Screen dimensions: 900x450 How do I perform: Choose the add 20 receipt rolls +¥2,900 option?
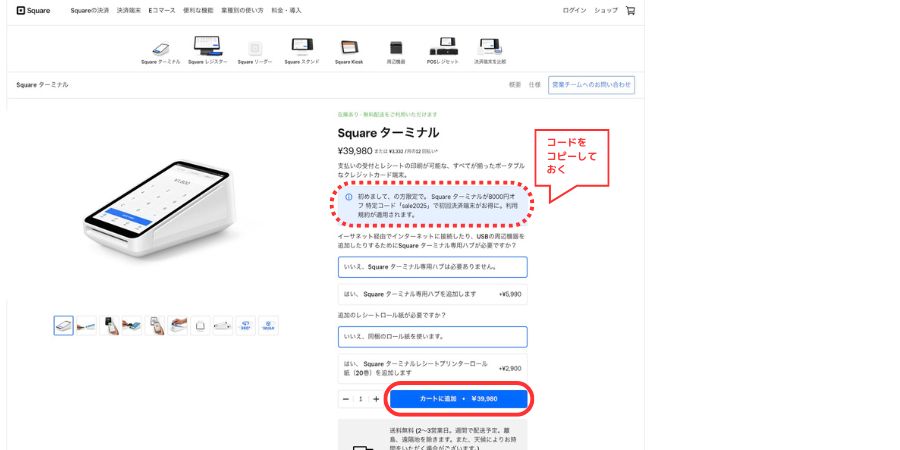433,368
